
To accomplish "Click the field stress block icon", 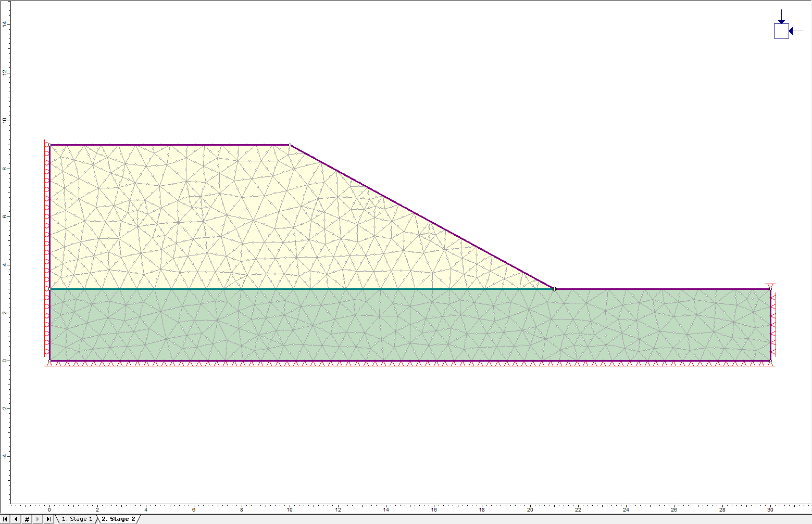I will (781, 31).
